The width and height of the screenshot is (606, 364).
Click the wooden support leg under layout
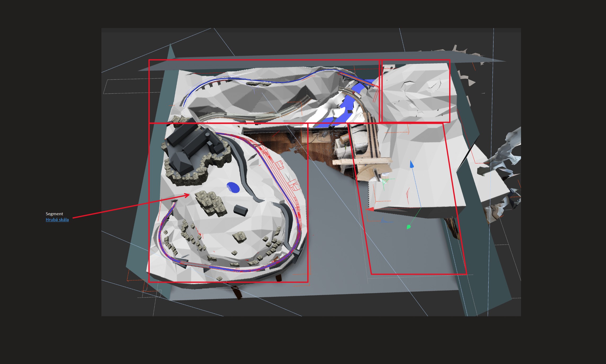click(237, 292)
